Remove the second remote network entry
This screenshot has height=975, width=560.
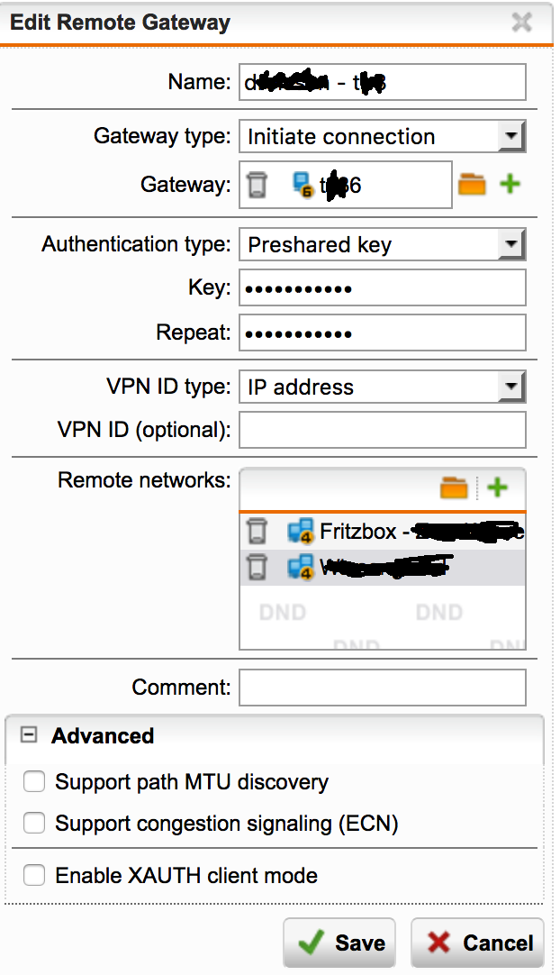pyautogui.click(x=257, y=568)
